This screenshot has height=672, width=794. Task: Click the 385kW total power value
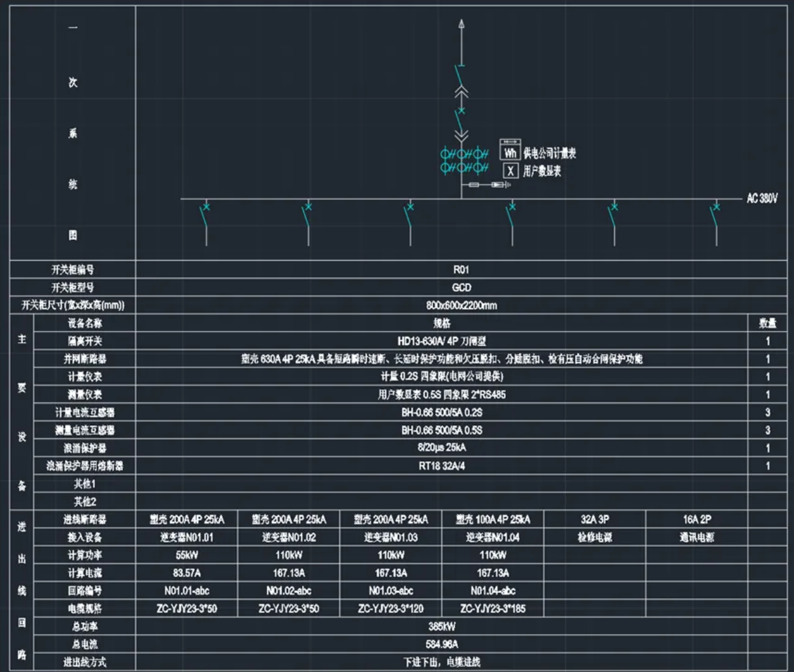click(441, 626)
